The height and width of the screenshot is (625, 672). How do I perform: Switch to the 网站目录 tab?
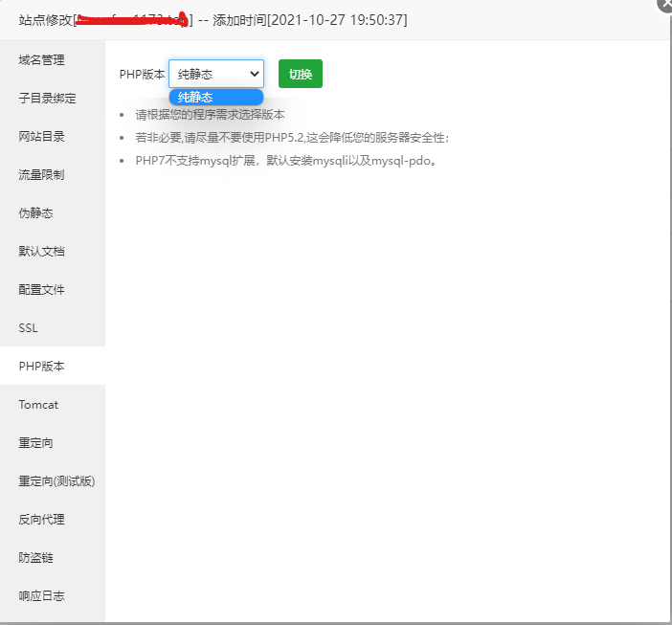click(53, 136)
